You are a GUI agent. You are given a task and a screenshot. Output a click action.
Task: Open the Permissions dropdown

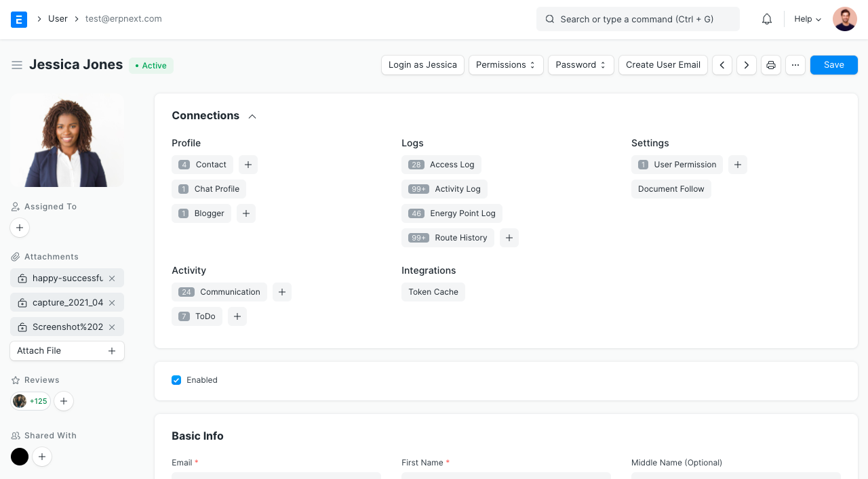click(x=506, y=64)
